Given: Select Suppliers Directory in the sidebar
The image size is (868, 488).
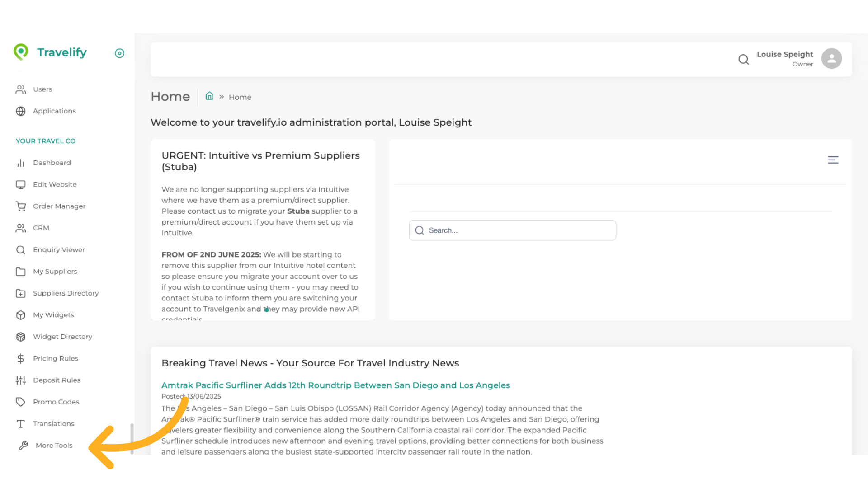Looking at the screenshot, I should click(66, 293).
